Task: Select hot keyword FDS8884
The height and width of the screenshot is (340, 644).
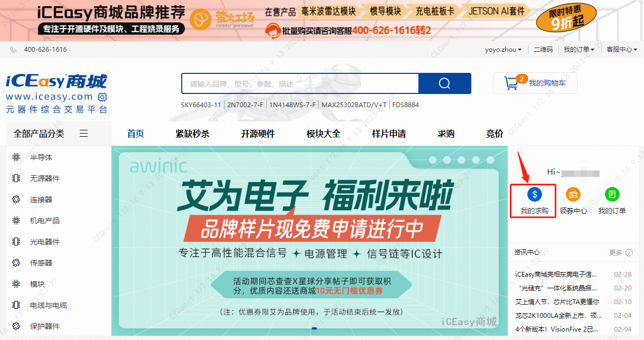Action: 406,105
